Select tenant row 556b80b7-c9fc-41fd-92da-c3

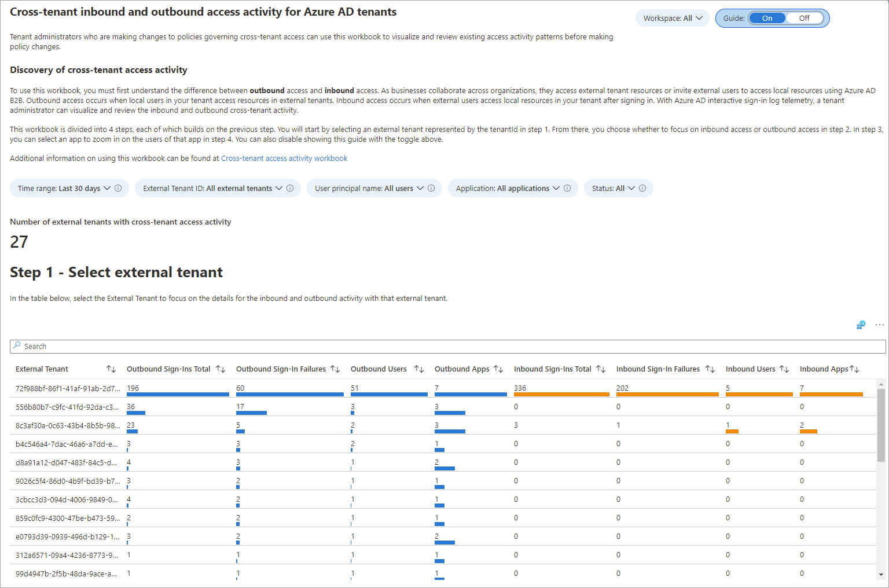point(443,407)
